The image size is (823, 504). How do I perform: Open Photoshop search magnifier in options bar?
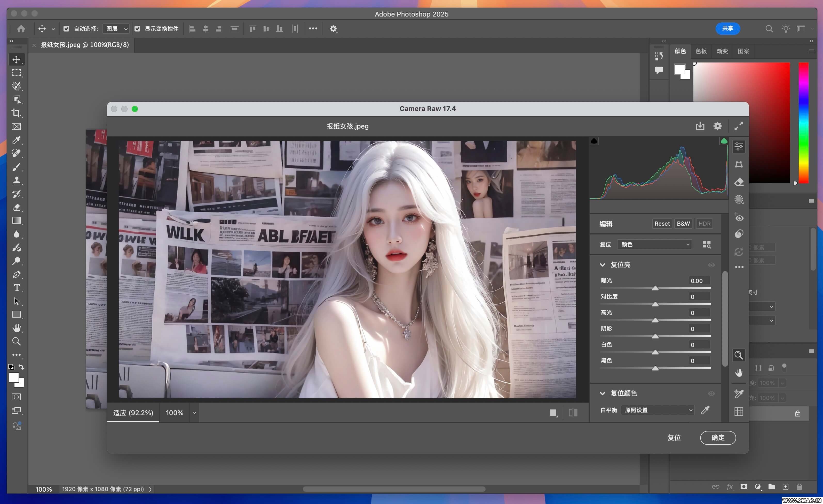click(x=769, y=29)
